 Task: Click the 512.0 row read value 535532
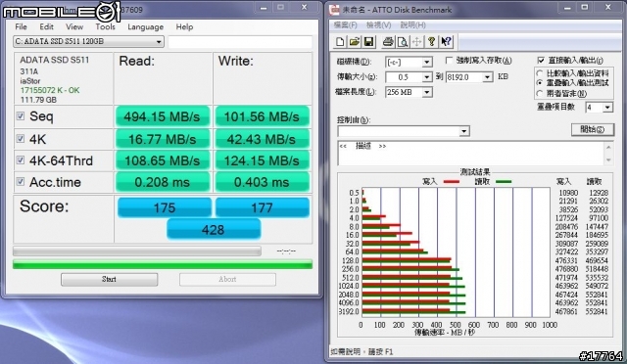pos(597,277)
